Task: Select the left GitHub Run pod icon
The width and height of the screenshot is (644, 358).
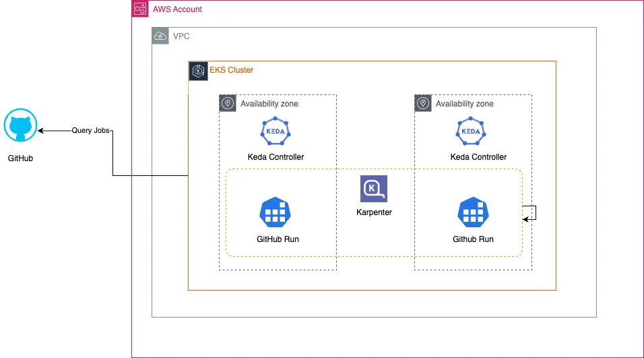Action: click(275, 212)
